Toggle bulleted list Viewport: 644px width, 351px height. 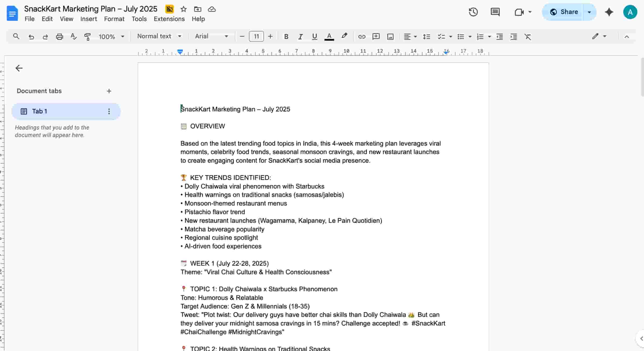coord(461,37)
